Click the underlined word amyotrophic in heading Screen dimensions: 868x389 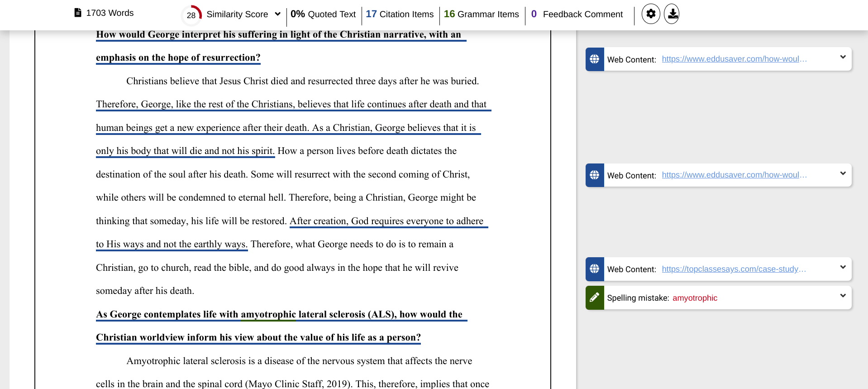coord(268,314)
